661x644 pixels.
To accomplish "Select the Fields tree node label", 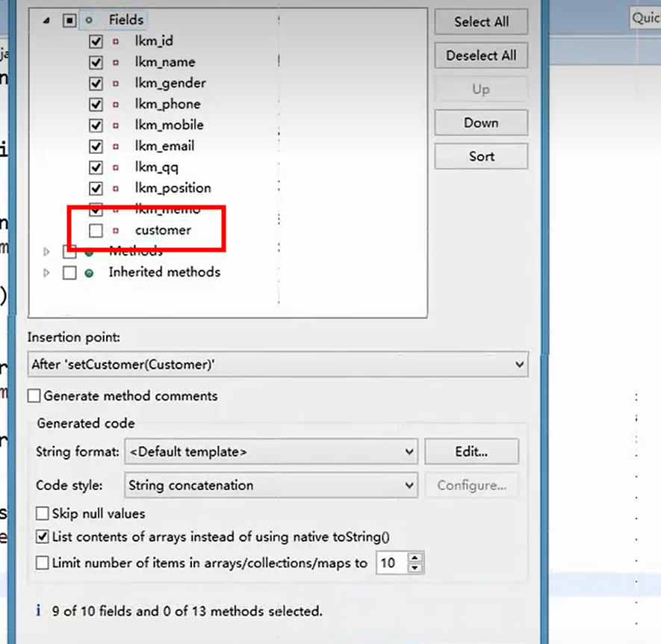I will [126, 20].
